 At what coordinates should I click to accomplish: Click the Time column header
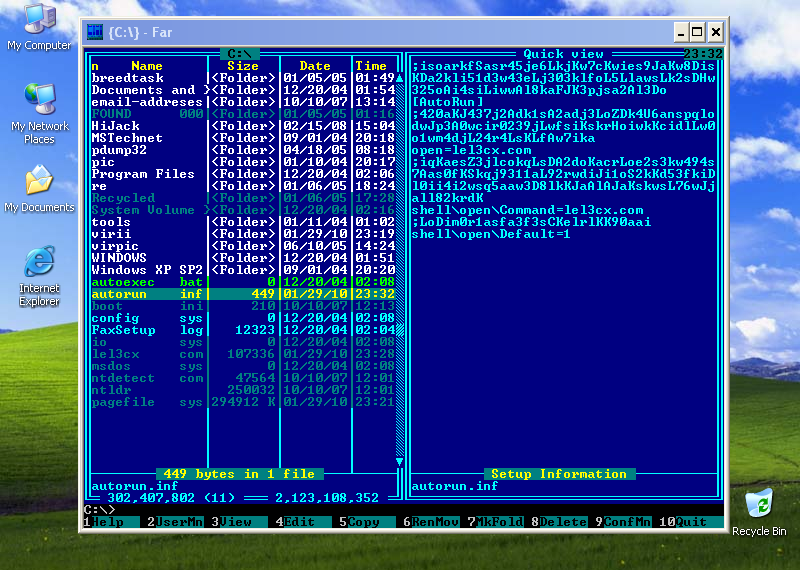click(x=371, y=66)
